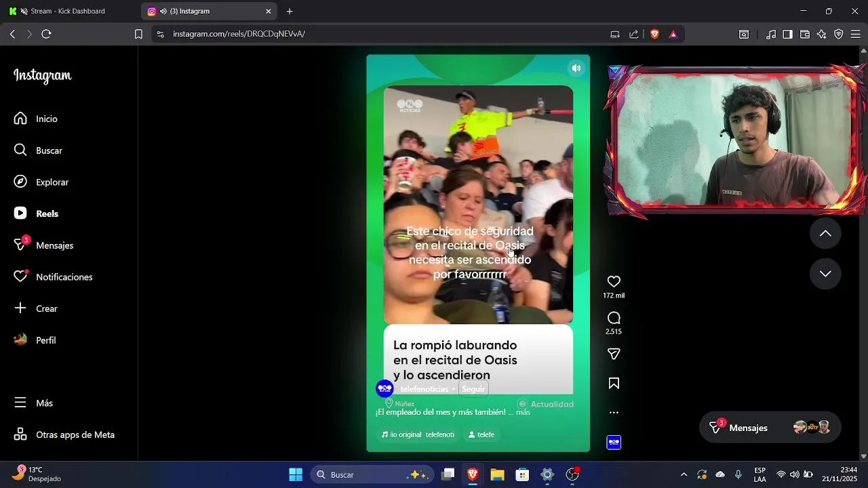This screenshot has height=488, width=868.
Task: Open Brave Shields lion icon
Action: coord(654,34)
